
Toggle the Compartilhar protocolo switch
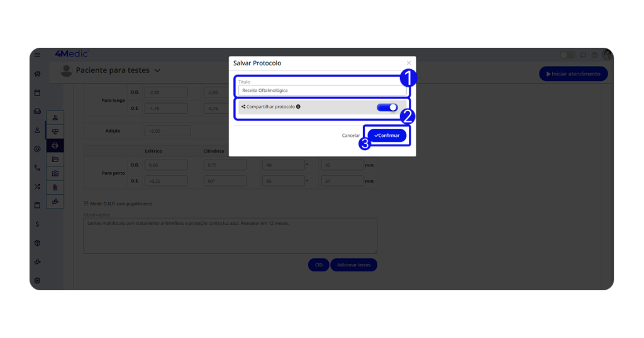(387, 107)
